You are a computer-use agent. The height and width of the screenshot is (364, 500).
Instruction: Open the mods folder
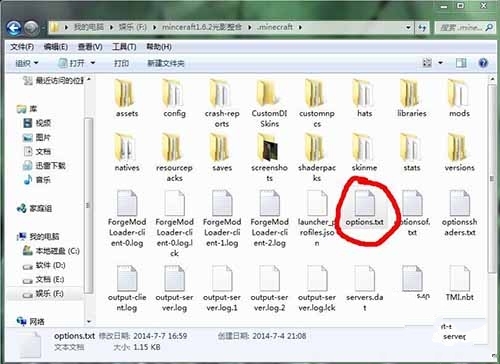click(459, 98)
